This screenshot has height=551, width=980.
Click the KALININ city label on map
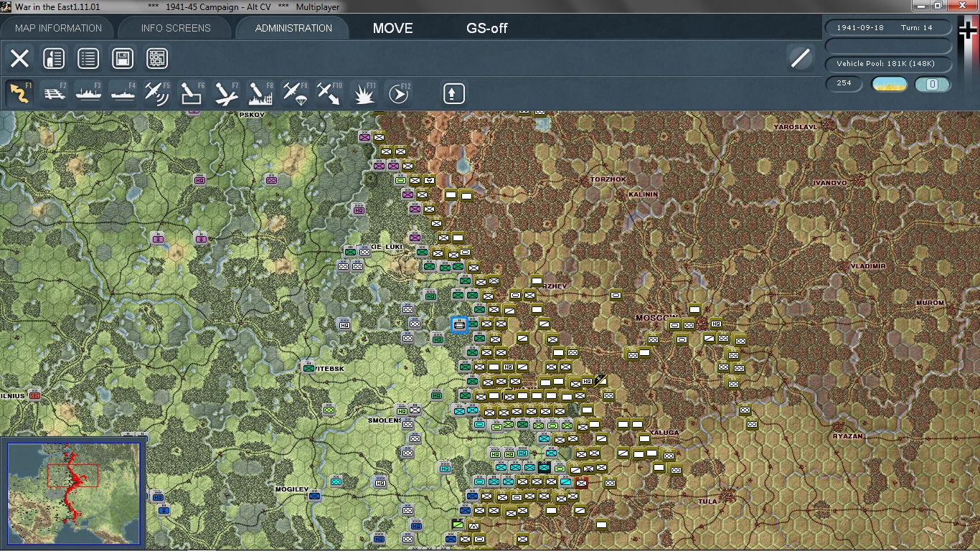(x=643, y=194)
